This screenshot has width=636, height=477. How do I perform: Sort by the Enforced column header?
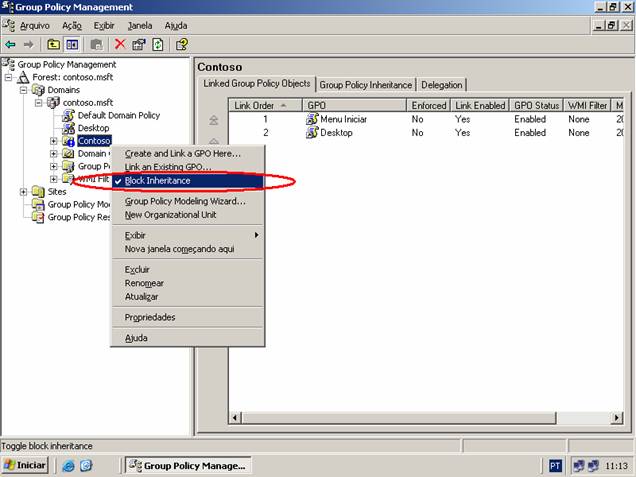tap(429, 105)
